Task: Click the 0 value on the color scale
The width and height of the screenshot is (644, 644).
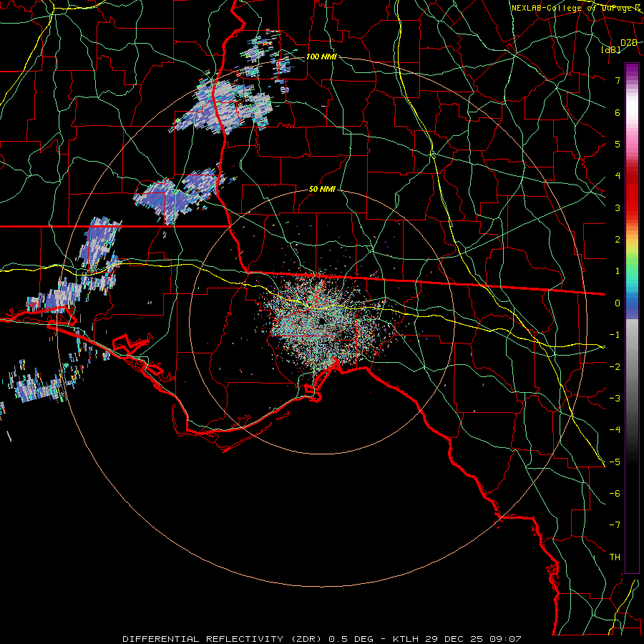Action: [x=618, y=303]
